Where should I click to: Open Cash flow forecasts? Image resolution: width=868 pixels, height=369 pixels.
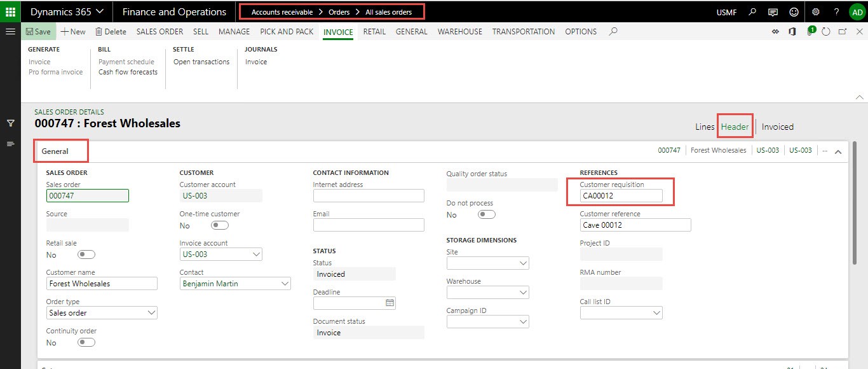coord(128,72)
